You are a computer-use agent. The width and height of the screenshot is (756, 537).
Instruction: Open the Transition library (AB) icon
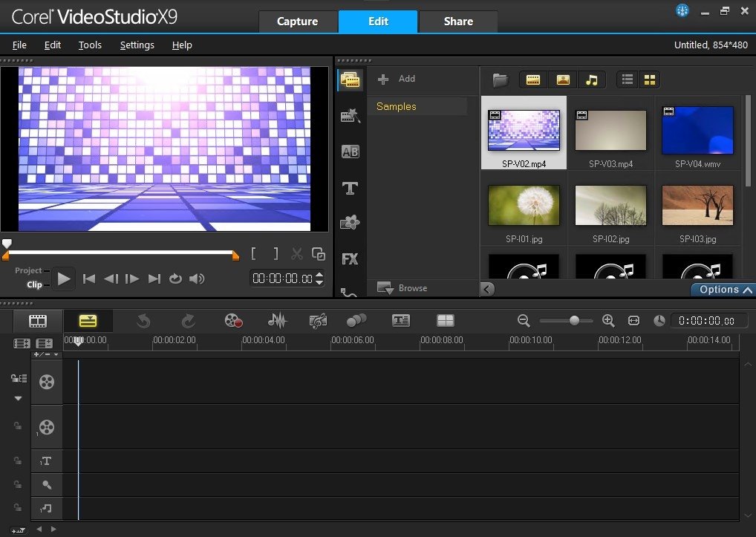[350, 152]
